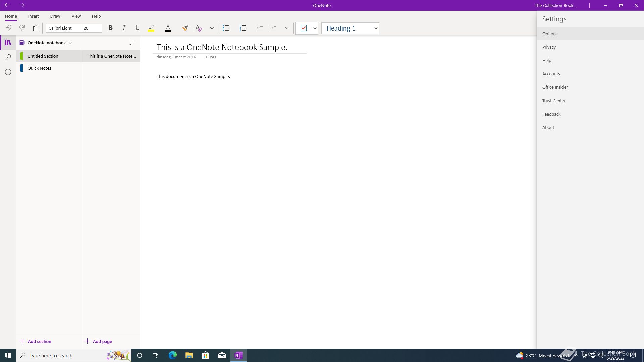Open the View tab
Viewport: 644px width, 362px height.
pos(76,16)
